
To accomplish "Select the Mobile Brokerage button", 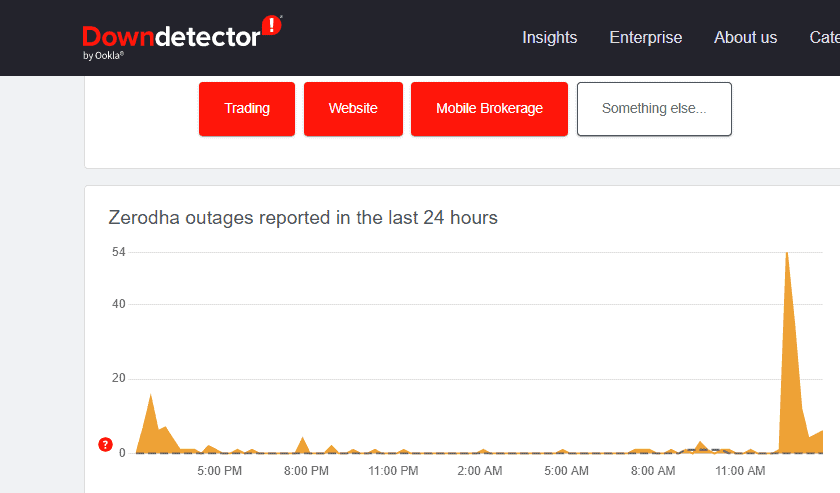I will (489, 109).
